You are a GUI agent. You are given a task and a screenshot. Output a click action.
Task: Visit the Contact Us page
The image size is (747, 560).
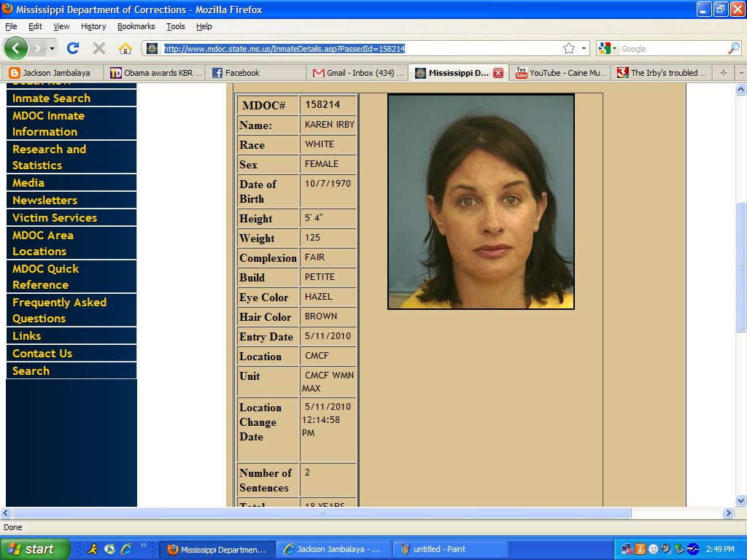[x=42, y=353]
